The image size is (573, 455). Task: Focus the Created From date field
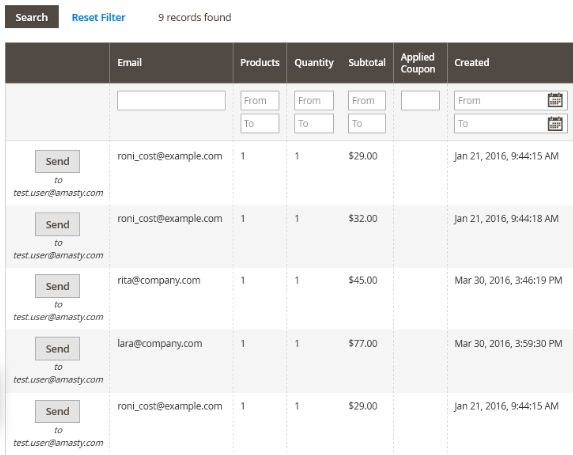[x=501, y=101]
